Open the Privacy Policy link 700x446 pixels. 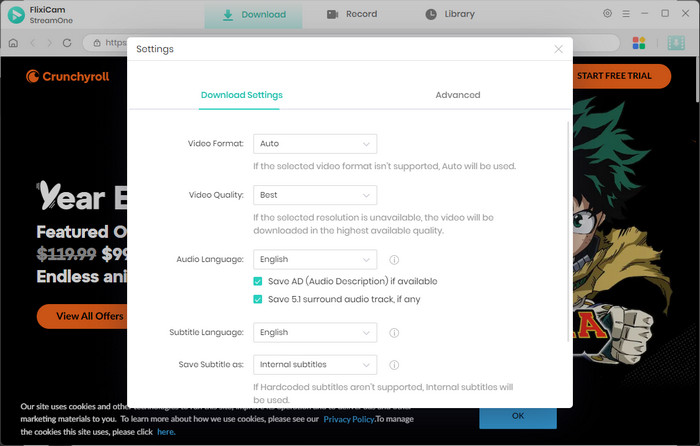click(x=349, y=420)
